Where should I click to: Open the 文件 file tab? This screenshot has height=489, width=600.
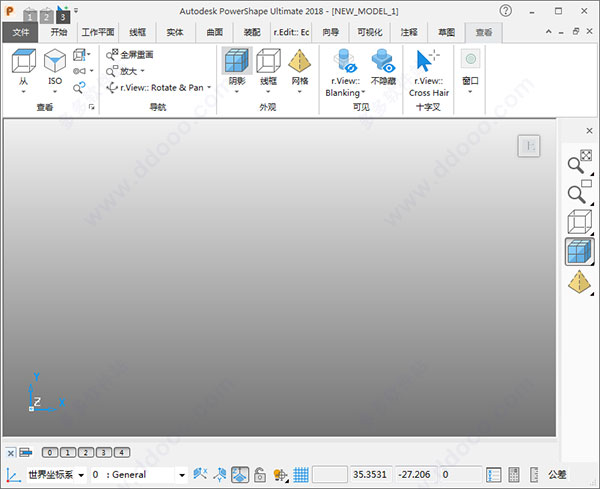click(20, 32)
